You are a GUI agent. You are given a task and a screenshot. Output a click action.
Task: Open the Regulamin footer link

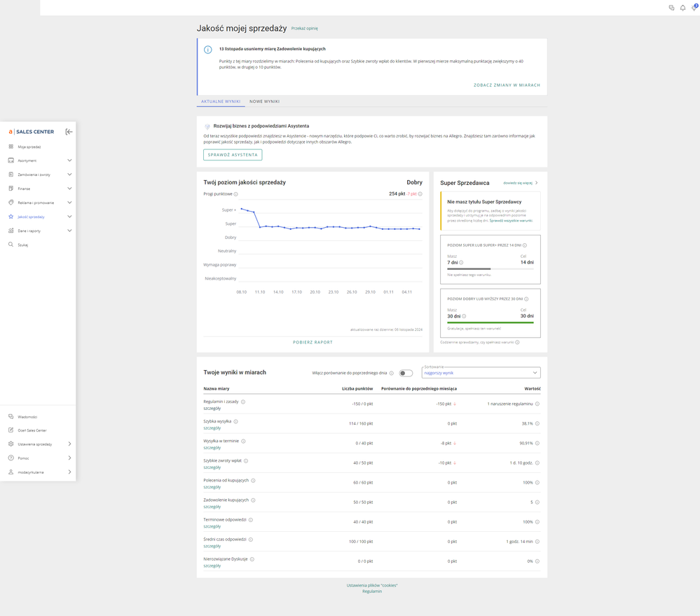(x=372, y=591)
